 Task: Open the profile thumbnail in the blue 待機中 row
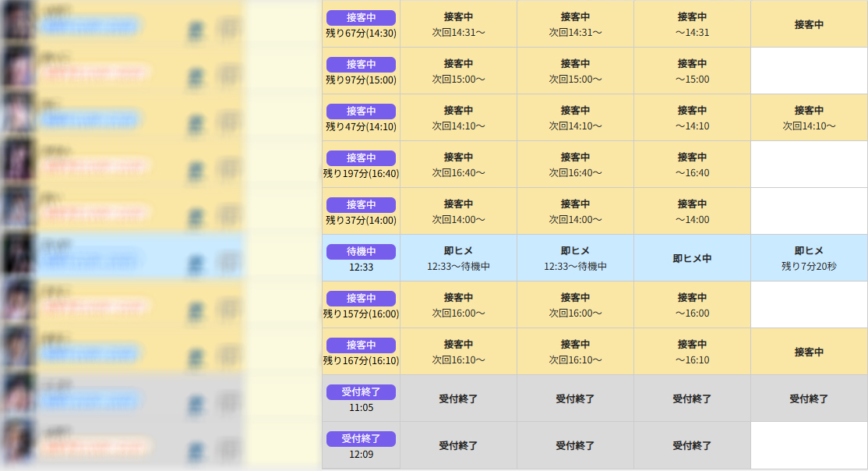(x=18, y=258)
